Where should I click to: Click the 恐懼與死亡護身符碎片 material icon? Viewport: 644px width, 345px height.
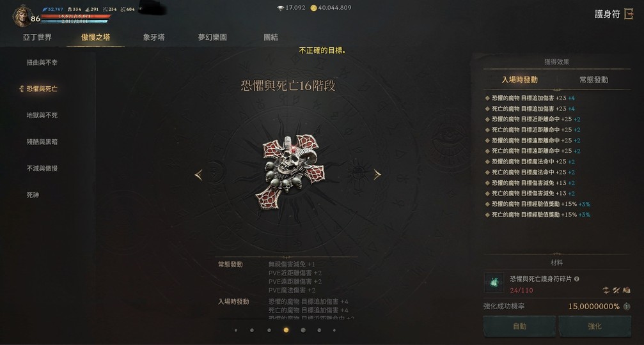pos(494,282)
